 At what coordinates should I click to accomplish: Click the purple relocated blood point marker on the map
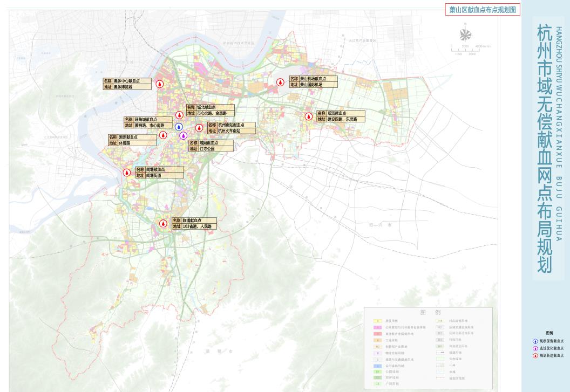(x=184, y=135)
